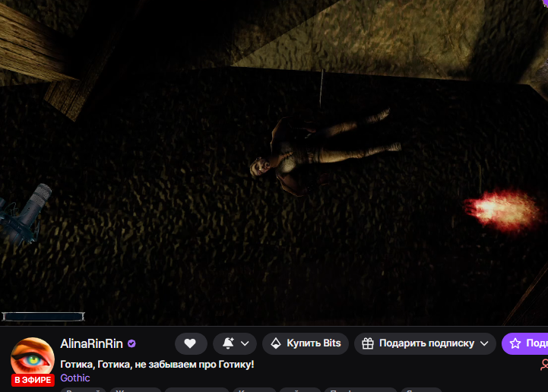Image resolution: width=548 pixels, height=392 pixels.
Task: Click the В ЭФИРЕ live badge
Action: [33, 380]
